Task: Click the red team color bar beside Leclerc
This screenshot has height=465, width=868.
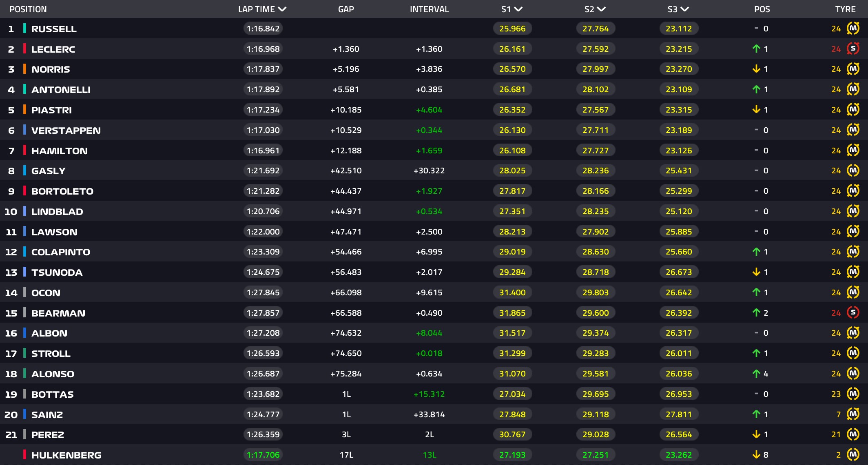Action: click(24, 49)
